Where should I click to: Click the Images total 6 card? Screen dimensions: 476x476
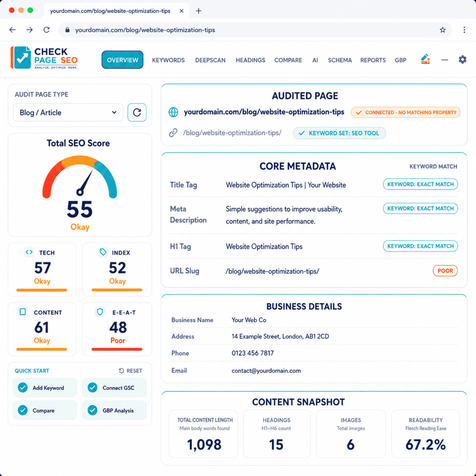click(x=351, y=434)
